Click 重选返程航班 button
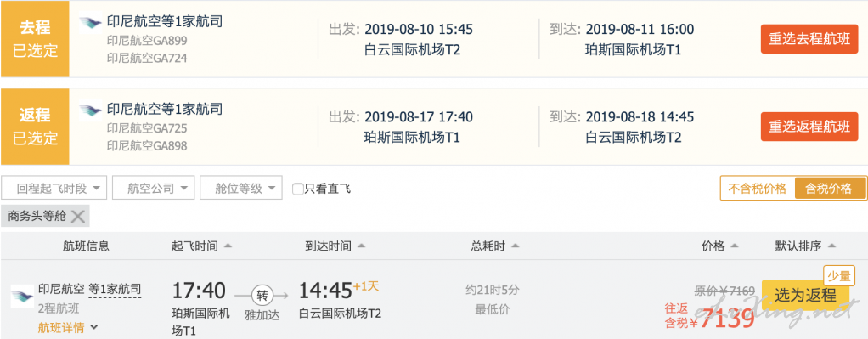This screenshot has height=339, width=868. coord(809,127)
